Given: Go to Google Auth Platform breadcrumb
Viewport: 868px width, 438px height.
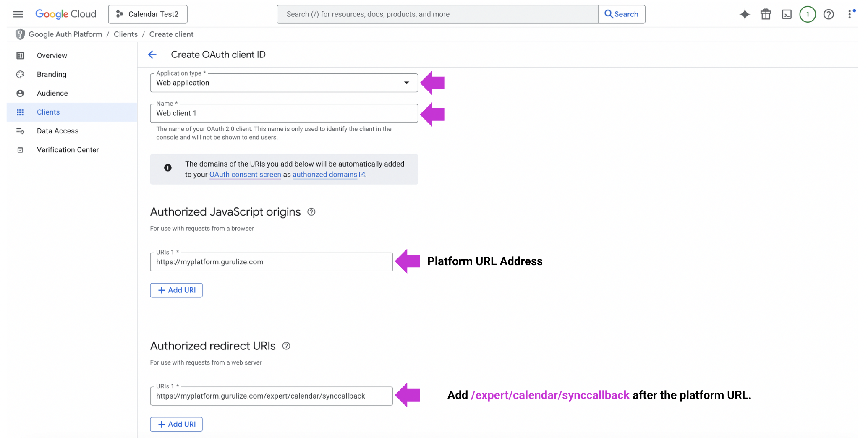Looking at the screenshot, I should click(65, 34).
